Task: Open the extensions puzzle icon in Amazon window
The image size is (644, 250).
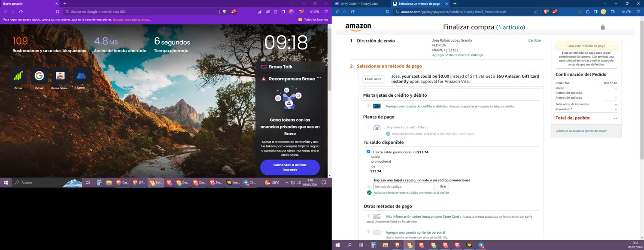Action: coord(588,12)
